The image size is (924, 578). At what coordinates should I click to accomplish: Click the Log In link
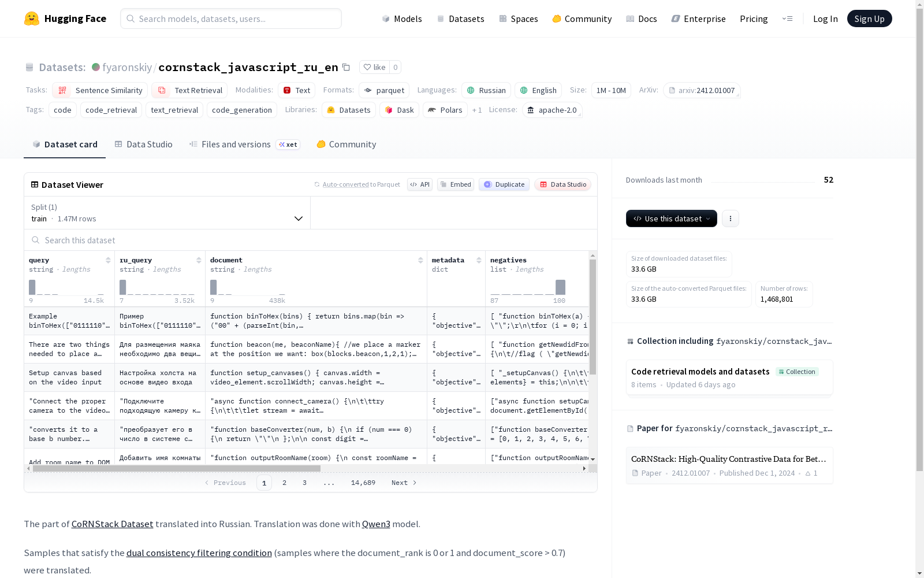[825, 18]
